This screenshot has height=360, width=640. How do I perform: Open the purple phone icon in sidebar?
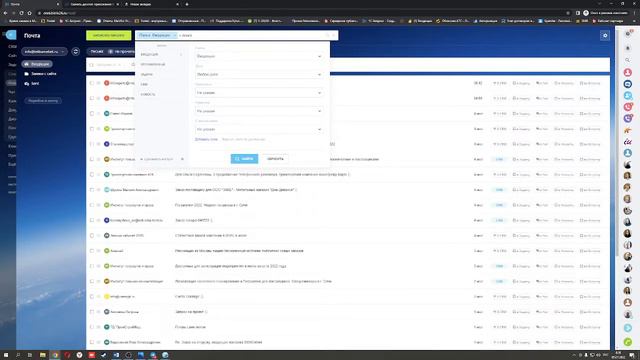(x=628, y=118)
